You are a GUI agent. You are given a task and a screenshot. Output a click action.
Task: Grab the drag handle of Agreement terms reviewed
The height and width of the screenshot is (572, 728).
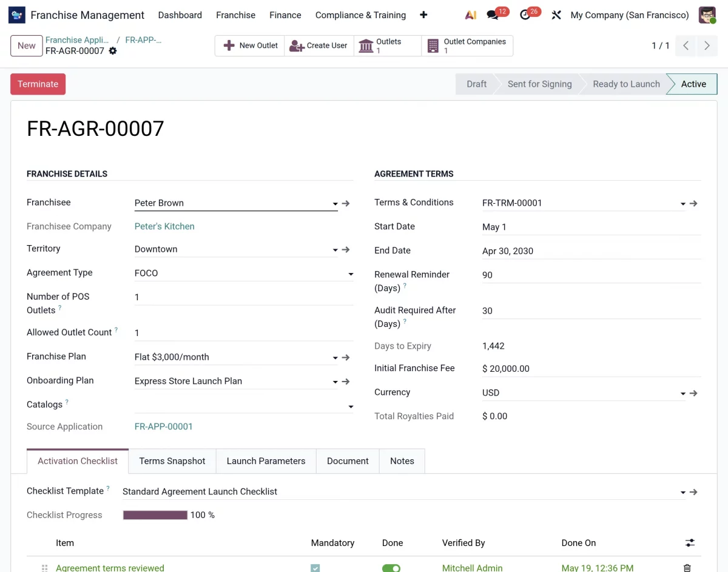tap(44, 568)
